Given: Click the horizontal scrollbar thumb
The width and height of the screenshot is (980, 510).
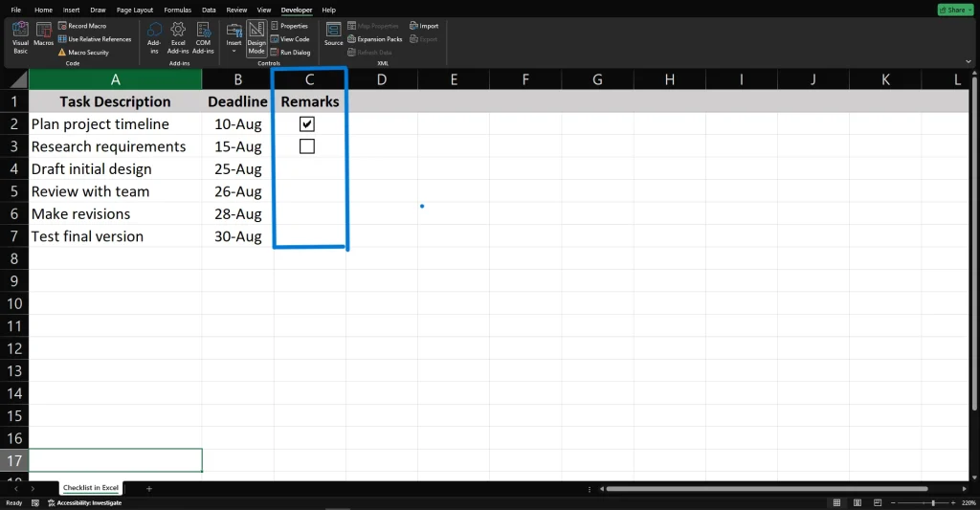Looking at the screenshot, I should [x=767, y=489].
